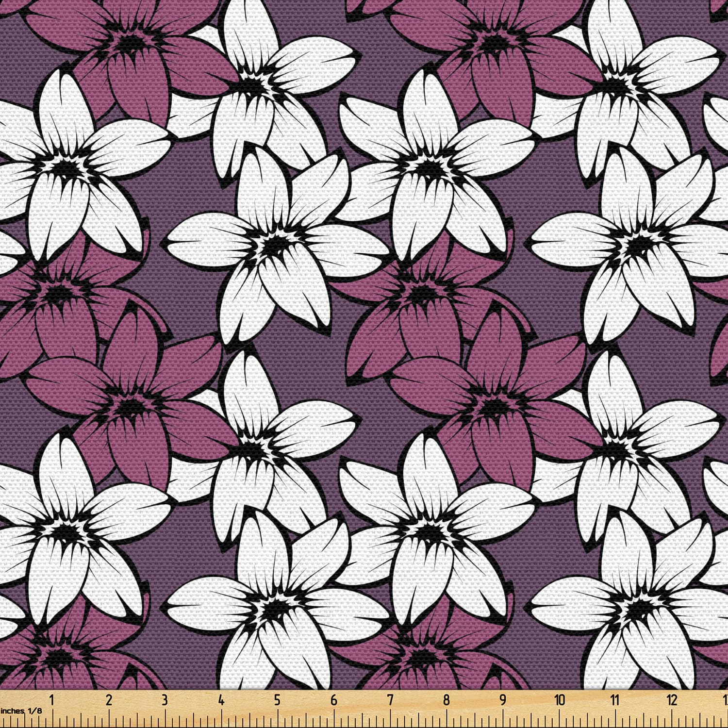The height and width of the screenshot is (728, 728).
Task: Click the ruler's 7 inch number
Action: click(390, 700)
